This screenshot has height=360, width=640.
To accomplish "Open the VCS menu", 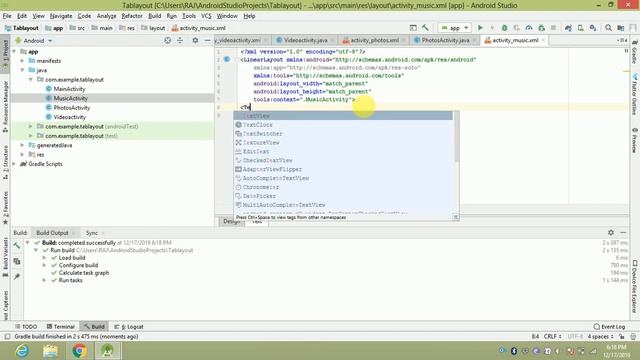I will (206, 16).
